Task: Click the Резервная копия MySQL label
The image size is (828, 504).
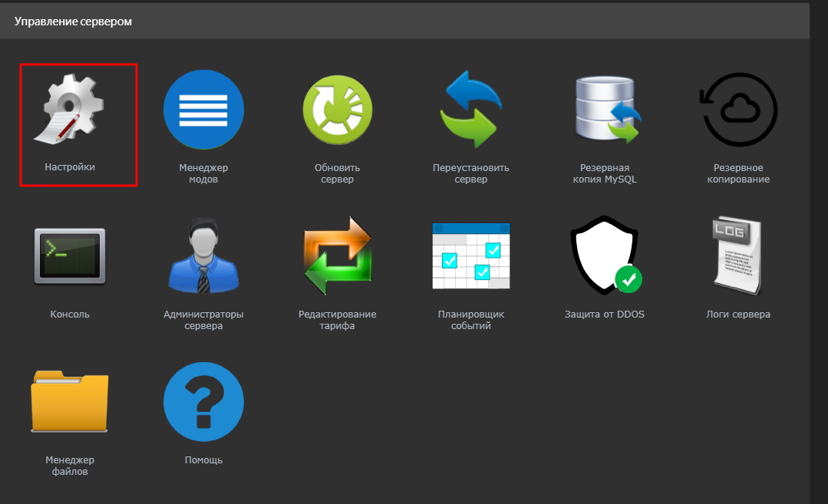Action: click(605, 173)
